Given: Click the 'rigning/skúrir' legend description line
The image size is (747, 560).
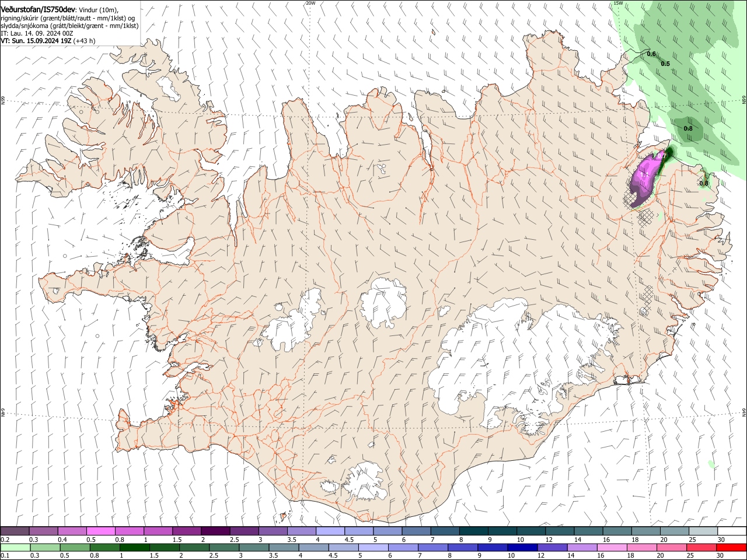Looking at the screenshot, I should pyautogui.click(x=68, y=18).
